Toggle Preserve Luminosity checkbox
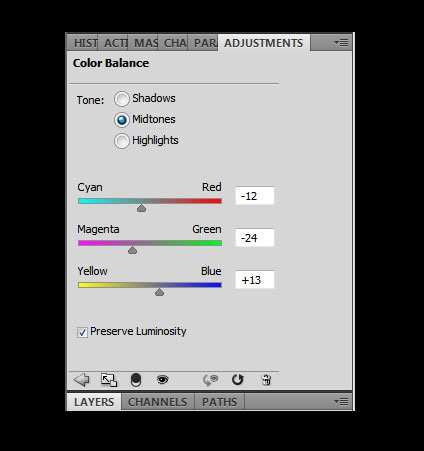Screen dimensions: 424x451 pos(82,332)
